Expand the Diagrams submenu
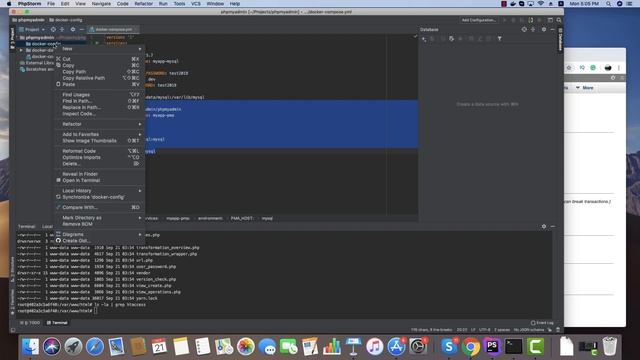Image resolution: width=640 pixels, height=360 pixels. [99, 234]
